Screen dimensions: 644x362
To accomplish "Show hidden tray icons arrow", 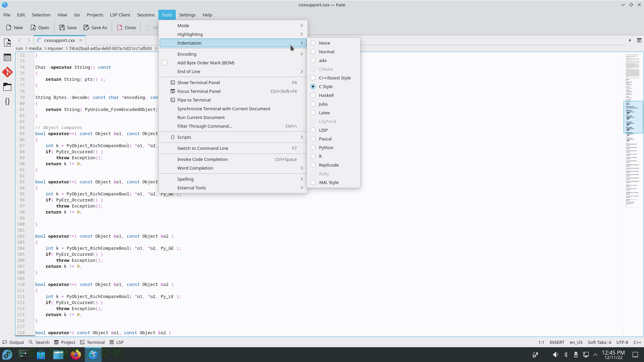I will point(595,355).
